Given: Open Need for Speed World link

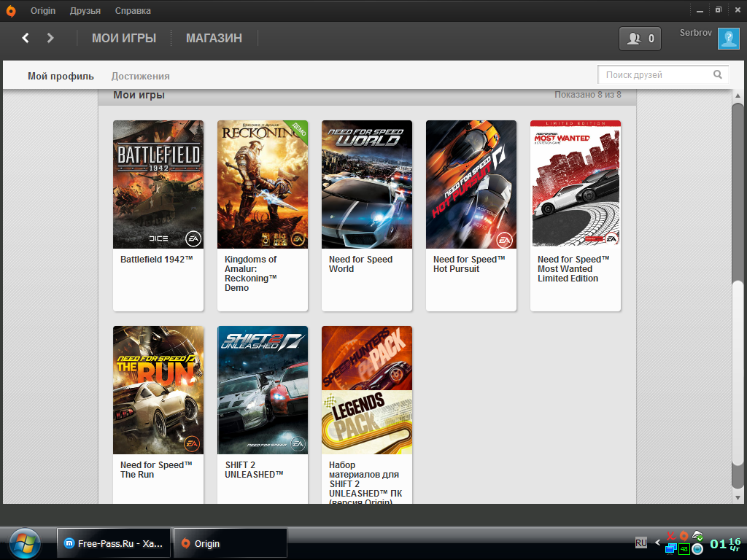Looking at the screenshot, I should coord(360,264).
